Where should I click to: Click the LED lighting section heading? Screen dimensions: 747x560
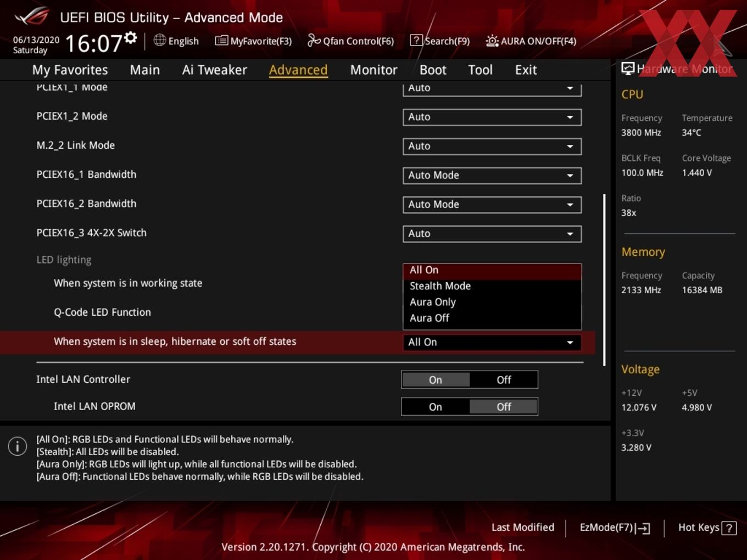click(64, 260)
